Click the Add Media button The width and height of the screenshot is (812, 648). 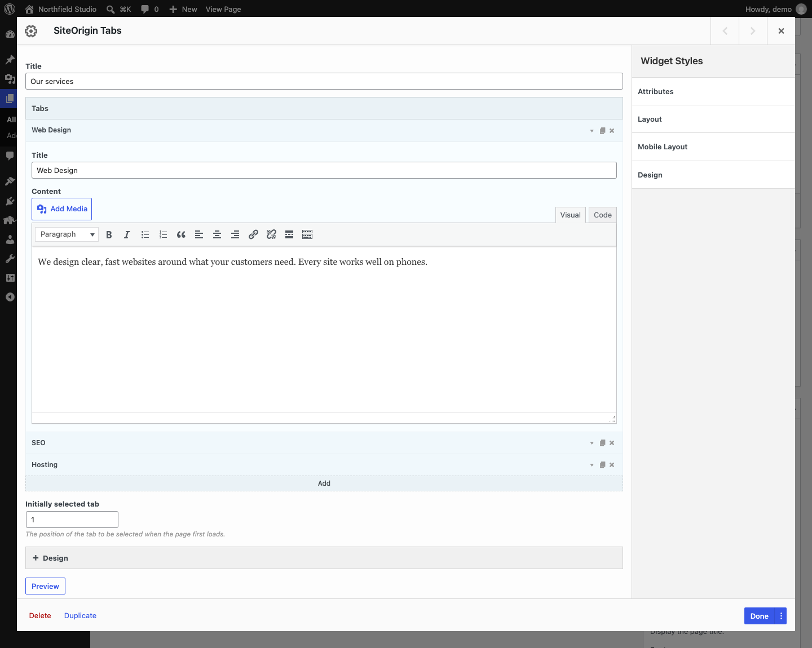[x=62, y=209]
